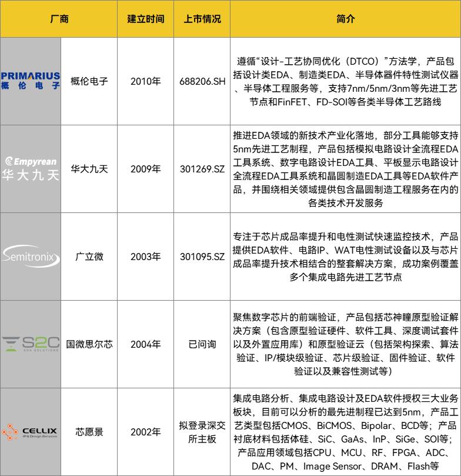461x476 pixels.
Task: Select the 建立时间 column header
Action: (x=146, y=19)
